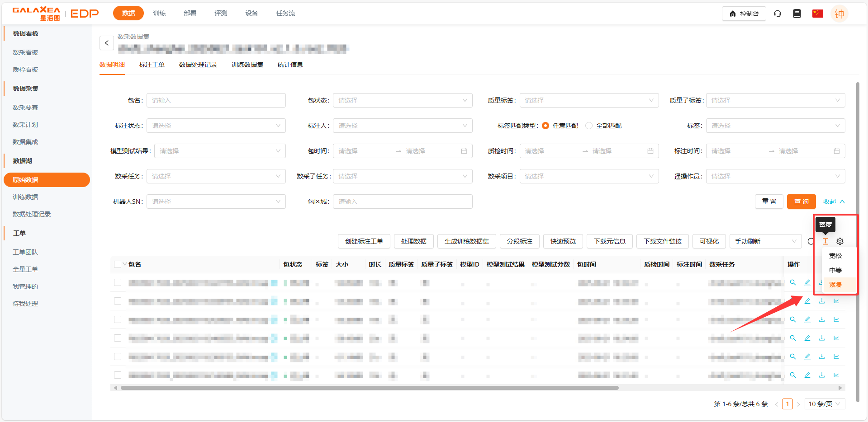This screenshot has height=422, width=868.
Task: Click the headset customer support icon
Action: (x=778, y=14)
